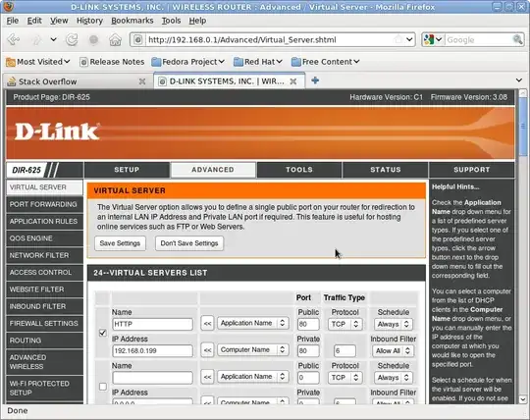This screenshot has height=420, width=530.
Task: Open the history dropdown next to forward arrow
Action: pyautogui.click(x=53, y=39)
